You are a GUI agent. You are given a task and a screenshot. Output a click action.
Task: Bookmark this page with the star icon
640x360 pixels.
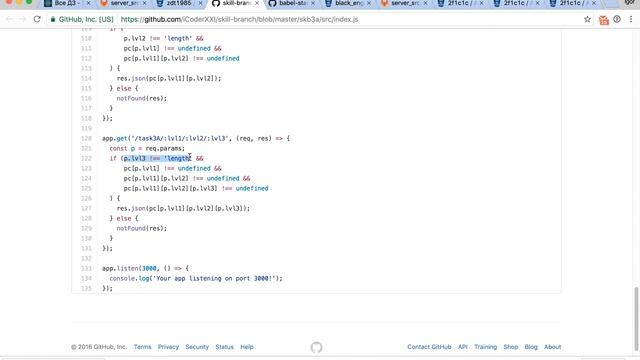pyautogui.click(x=587, y=19)
